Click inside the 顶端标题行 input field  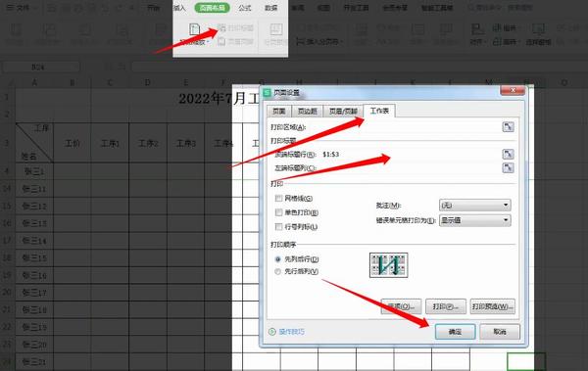410,154
